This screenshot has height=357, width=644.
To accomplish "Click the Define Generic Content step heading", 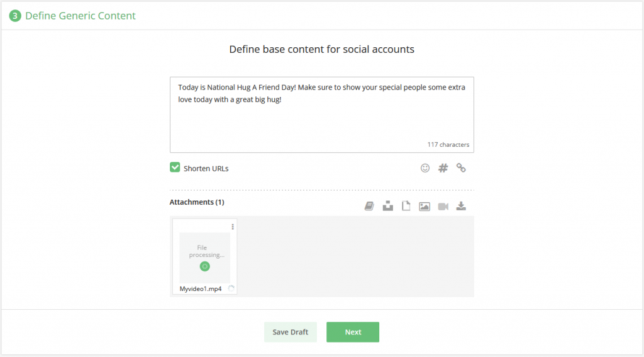I will pyautogui.click(x=80, y=16).
